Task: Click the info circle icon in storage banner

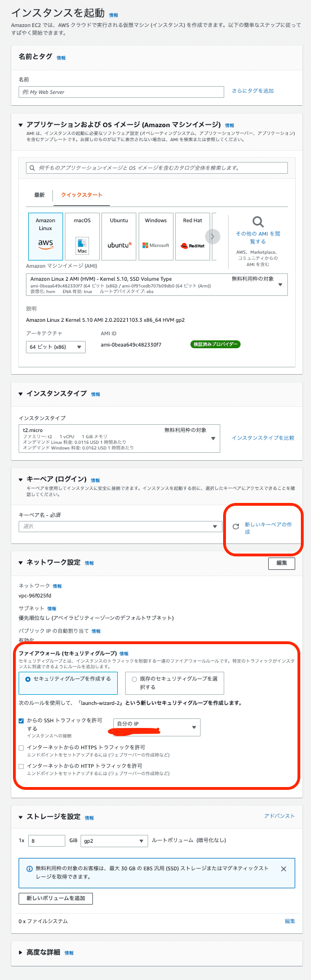Action: point(30,869)
